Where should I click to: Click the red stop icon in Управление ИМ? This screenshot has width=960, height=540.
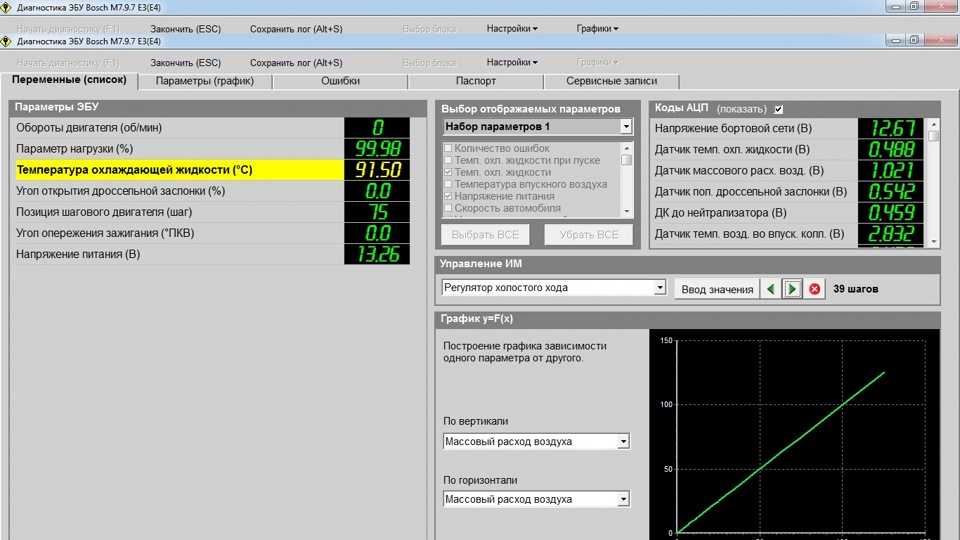coord(814,289)
